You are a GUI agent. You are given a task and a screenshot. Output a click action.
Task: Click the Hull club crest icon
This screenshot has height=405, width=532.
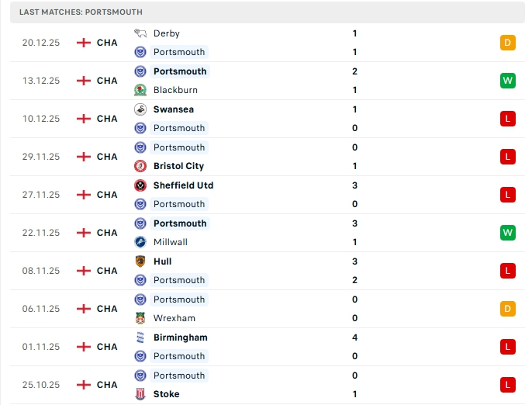click(140, 261)
